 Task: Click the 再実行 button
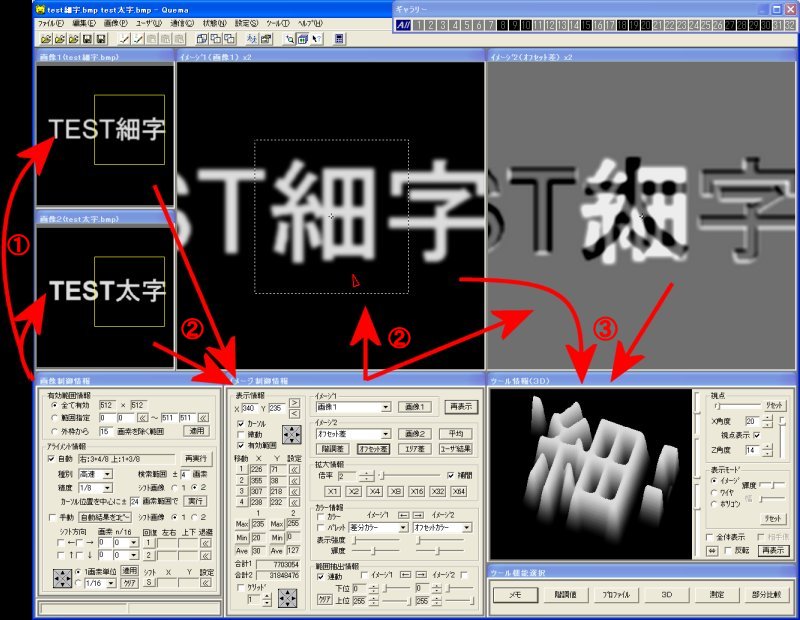[x=196, y=458]
